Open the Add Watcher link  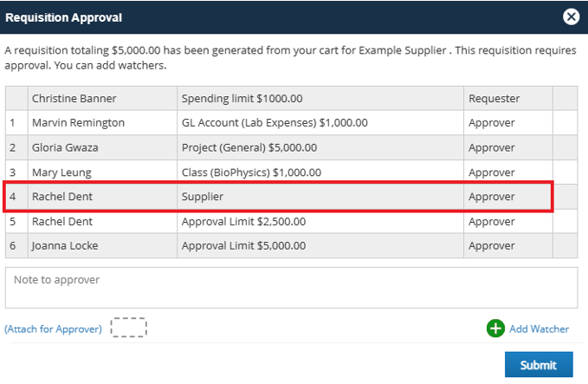[x=539, y=329]
